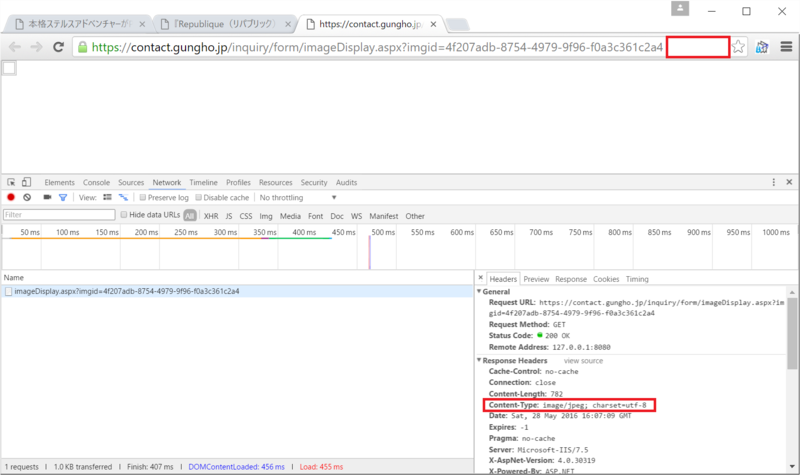Filter requests by WS

click(x=356, y=216)
